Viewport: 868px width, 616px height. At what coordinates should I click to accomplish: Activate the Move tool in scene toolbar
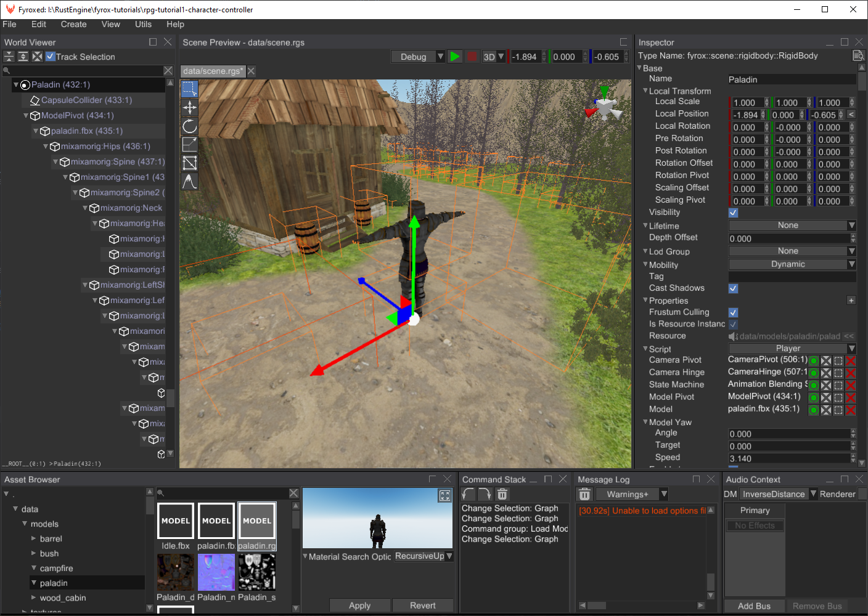pyautogui.click(x=189, y=107)
